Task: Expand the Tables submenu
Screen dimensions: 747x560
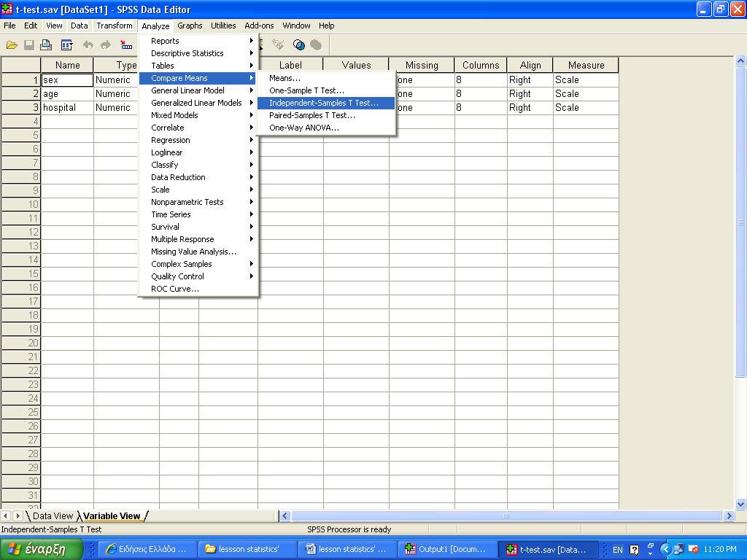Action: 198,66
